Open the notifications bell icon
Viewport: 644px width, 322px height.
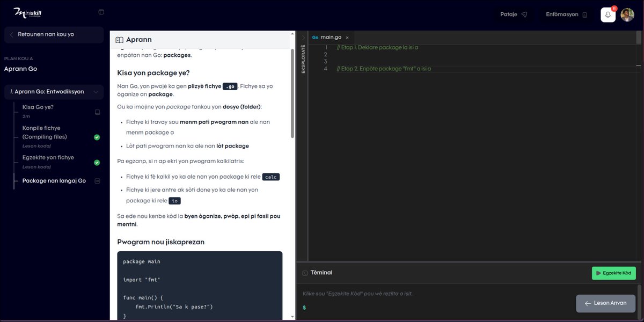(x=607, y=14)
